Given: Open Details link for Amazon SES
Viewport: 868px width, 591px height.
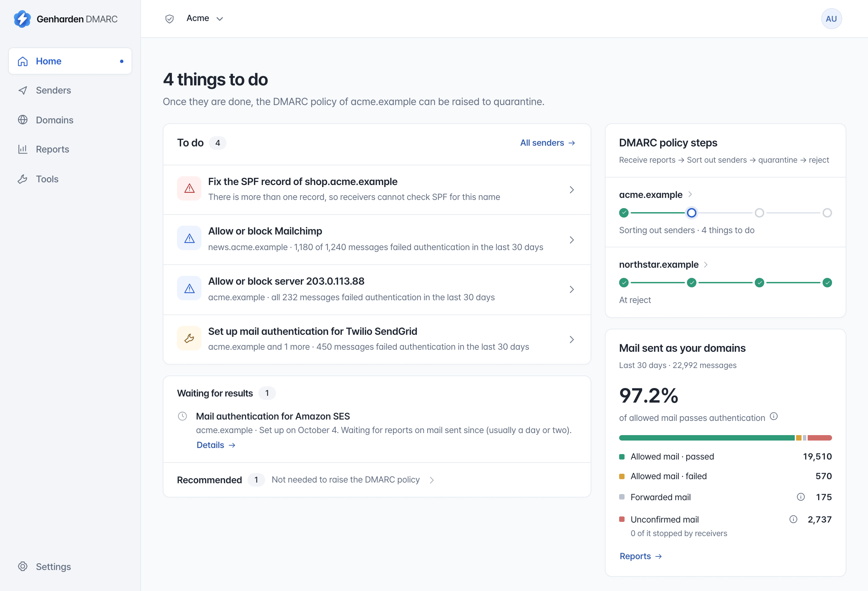Looking at the screenshot, I should pos(216,445).
